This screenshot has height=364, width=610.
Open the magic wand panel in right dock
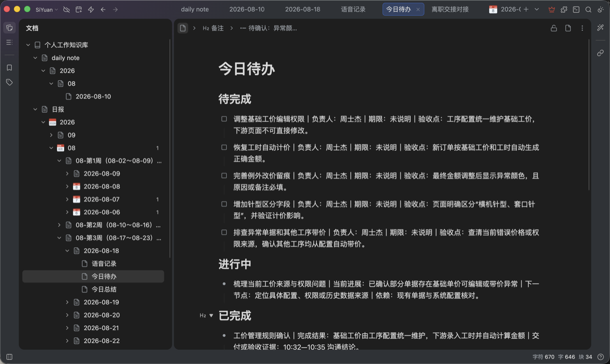click(600, 28)
